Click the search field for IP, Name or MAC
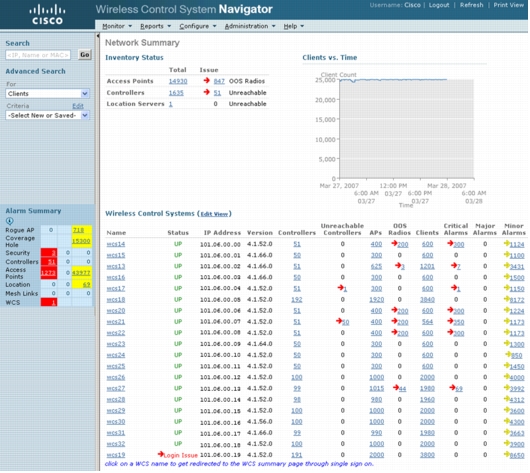This screenshot has width=530, height=473. (38, 55)
